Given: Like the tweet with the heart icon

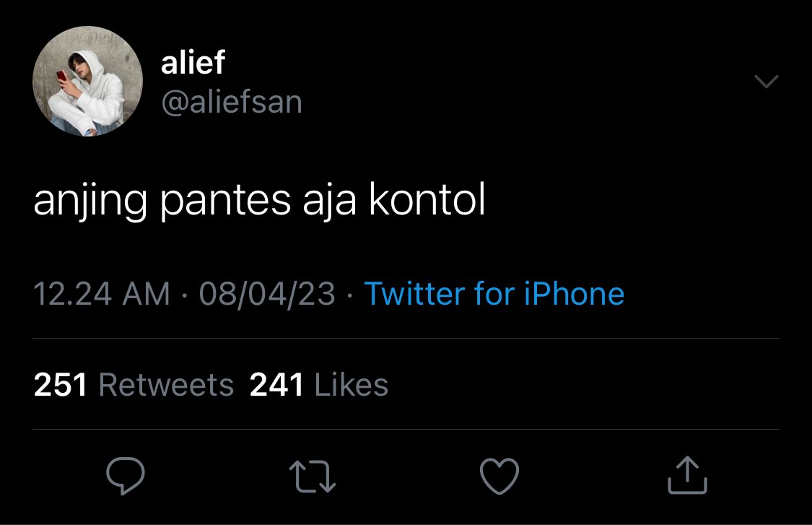Looking at the screenshot, I should [x=499, y=476].
